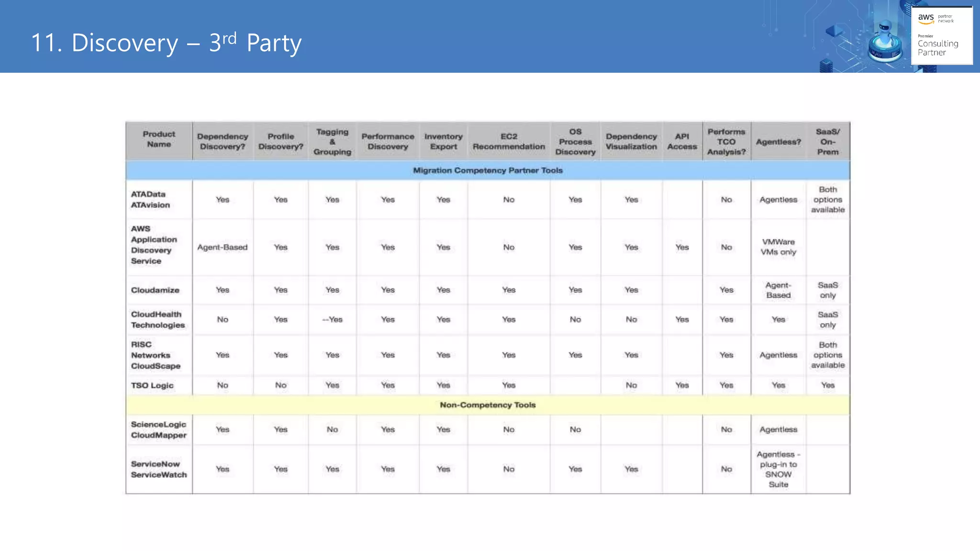
Task: Click the VMWare VMs only cell
Action: [778, 247]
